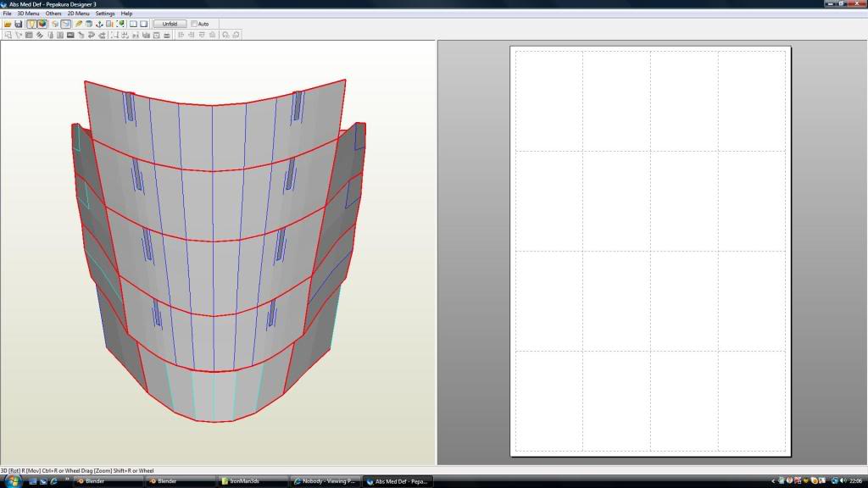Image resolution: width=868 pixels, height=488 pixels.
Task: Click the anchor icon in the toolbar
Action: [x=99, y=24]
